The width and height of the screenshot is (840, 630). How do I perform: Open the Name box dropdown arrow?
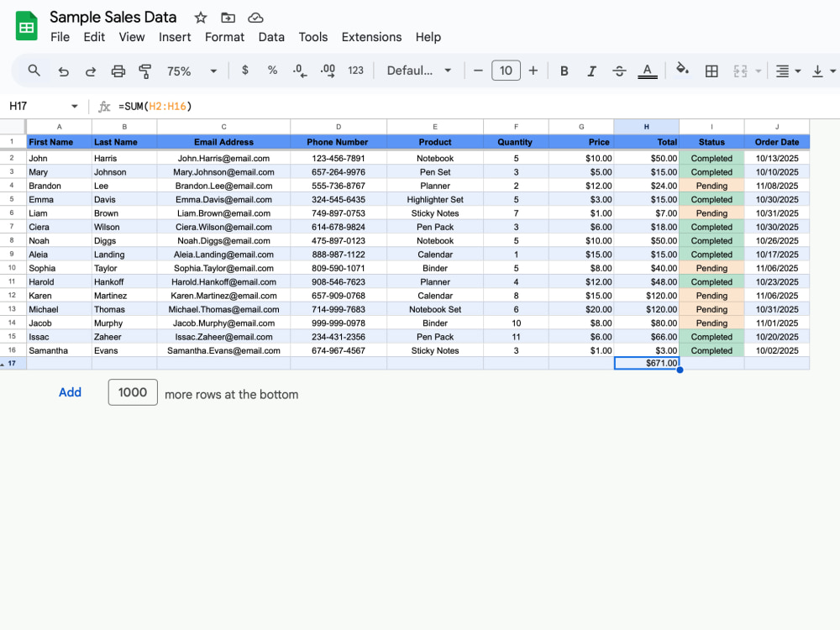pyautogui.click(x=75, y=106)
